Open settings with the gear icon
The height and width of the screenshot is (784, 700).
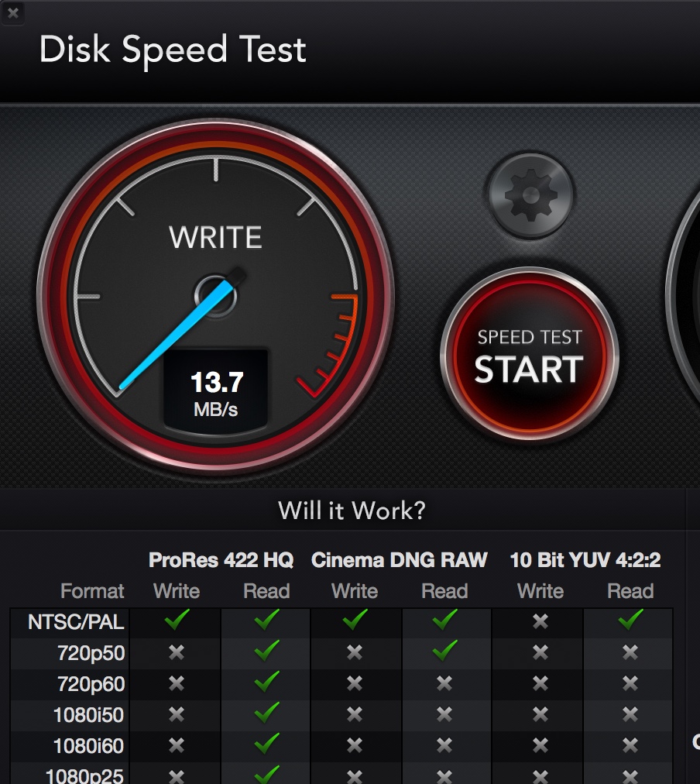pyautogui.click(x=530, y=195)
